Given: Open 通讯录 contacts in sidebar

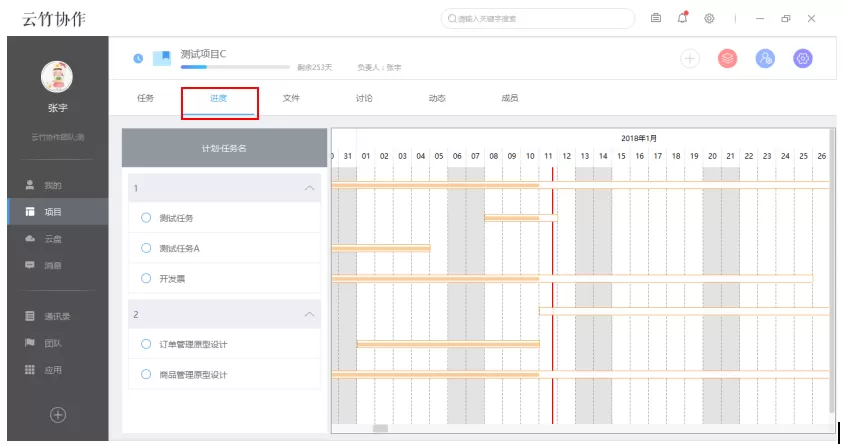Looking at the screenshot, I should tap(58, 316).
